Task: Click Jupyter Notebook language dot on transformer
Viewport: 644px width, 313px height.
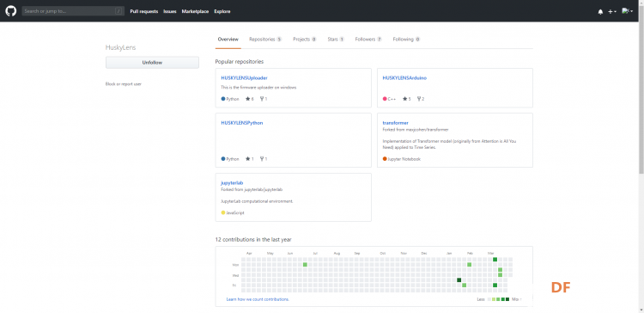Action: tap(385, 159)
